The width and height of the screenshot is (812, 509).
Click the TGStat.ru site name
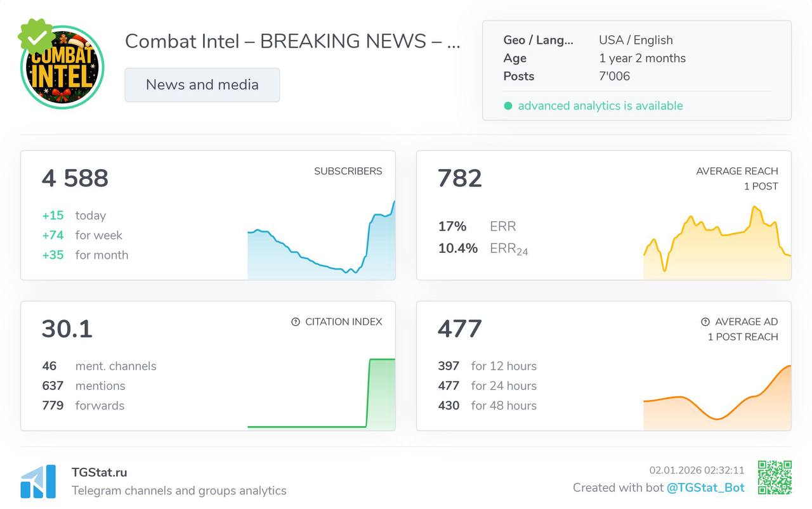point(99,472)
